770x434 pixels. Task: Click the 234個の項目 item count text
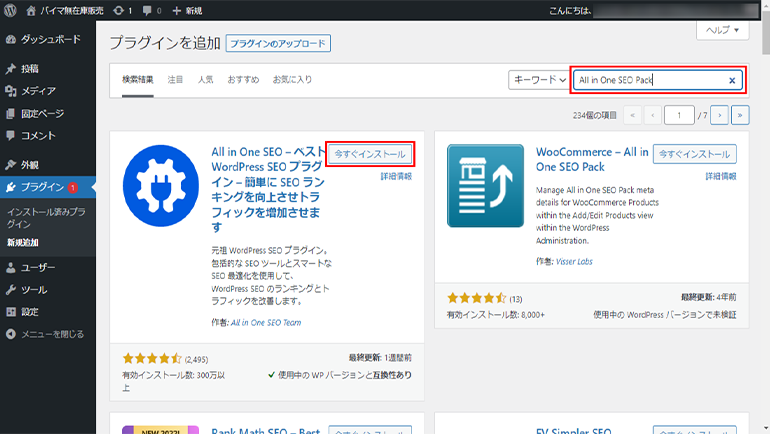[x=595, y=115]
